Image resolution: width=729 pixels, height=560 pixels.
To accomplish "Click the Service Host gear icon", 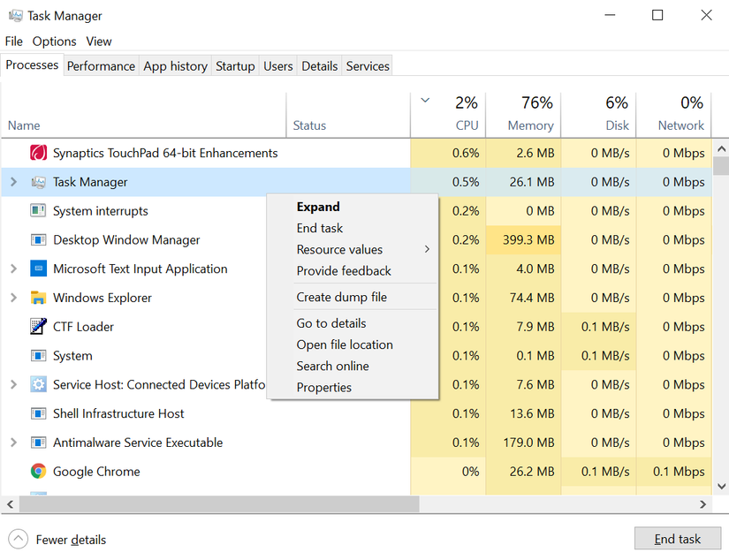I will point(37,384).
